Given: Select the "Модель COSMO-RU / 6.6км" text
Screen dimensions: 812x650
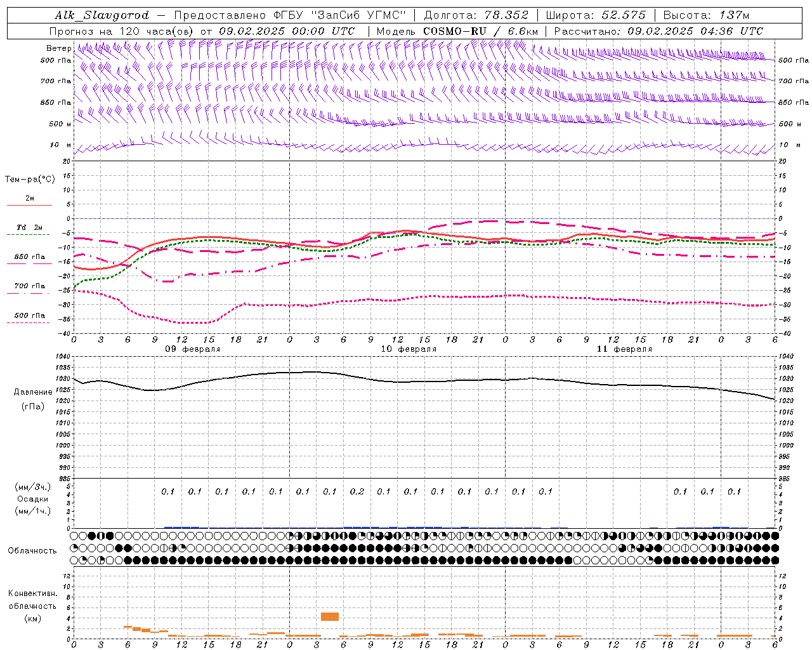Looking at the screenshot, I should [457, 31].
